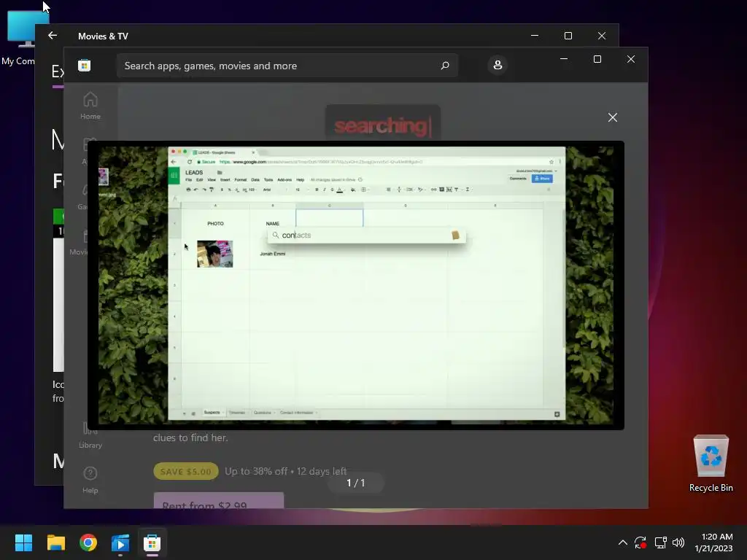747x560 pixels.
Task: Open File Explorer from taskbar
Action: point(55,542)
